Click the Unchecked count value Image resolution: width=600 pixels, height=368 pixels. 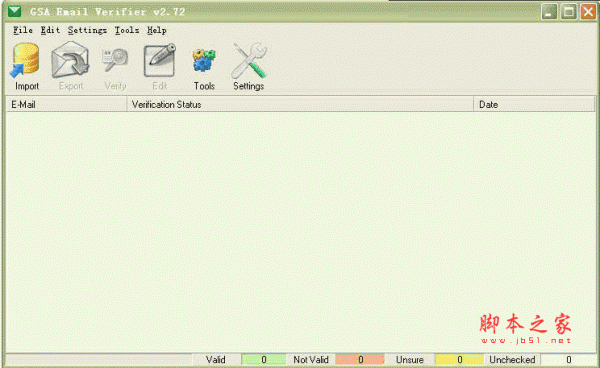(569, 360)
